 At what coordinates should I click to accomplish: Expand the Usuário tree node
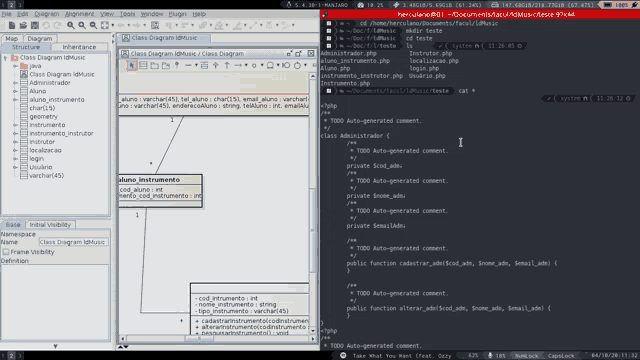(16, 167)
